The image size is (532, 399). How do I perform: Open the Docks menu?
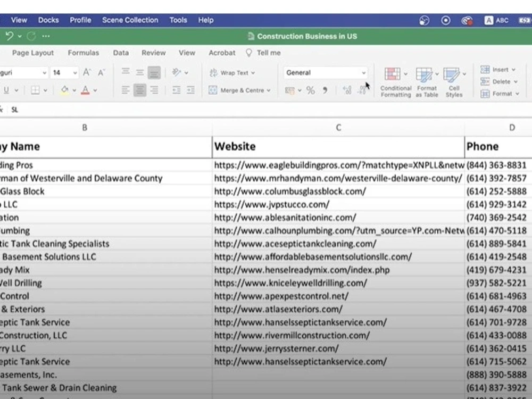pos(48,20)
